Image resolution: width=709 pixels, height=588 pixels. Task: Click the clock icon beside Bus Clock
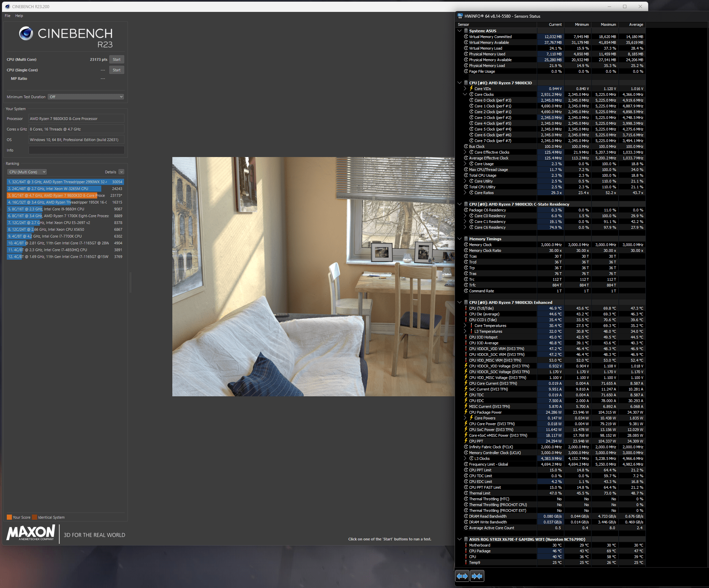click(x=466, y=146)
